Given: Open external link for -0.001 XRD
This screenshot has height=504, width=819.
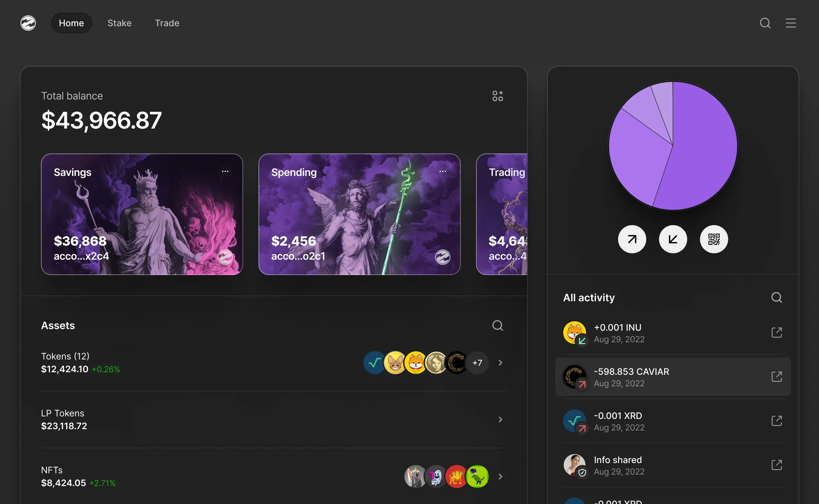Looking at the screenshot, I should 777,421.
